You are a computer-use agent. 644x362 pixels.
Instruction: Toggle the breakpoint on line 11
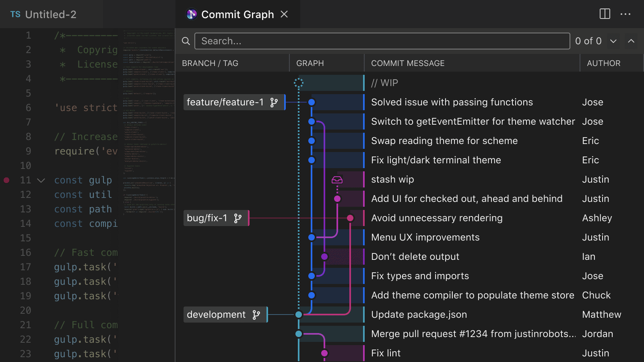click(x=6, y=180)
